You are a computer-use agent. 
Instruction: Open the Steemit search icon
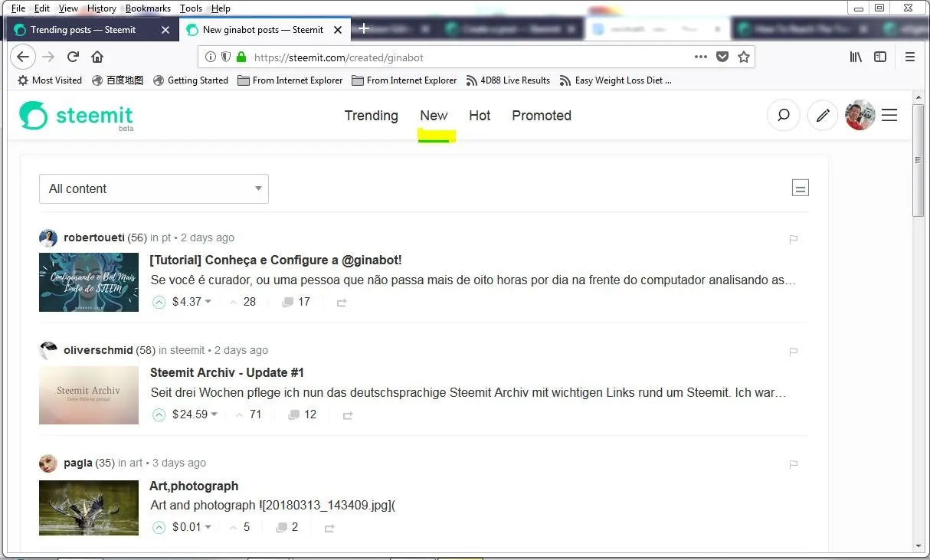point(784,116)
